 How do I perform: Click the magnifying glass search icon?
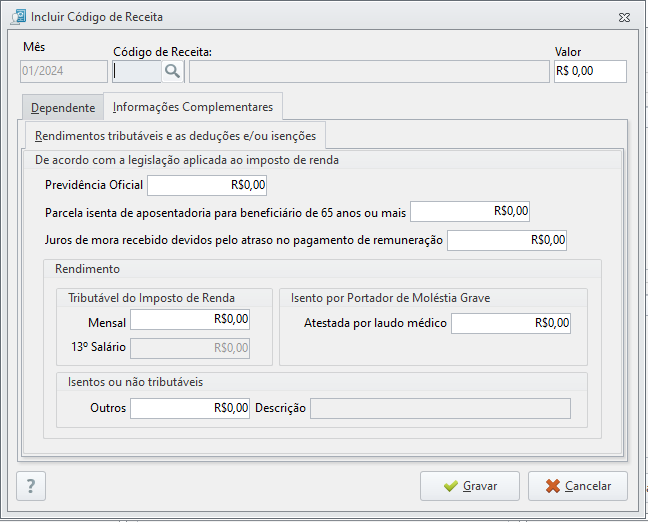click(172, 72)
